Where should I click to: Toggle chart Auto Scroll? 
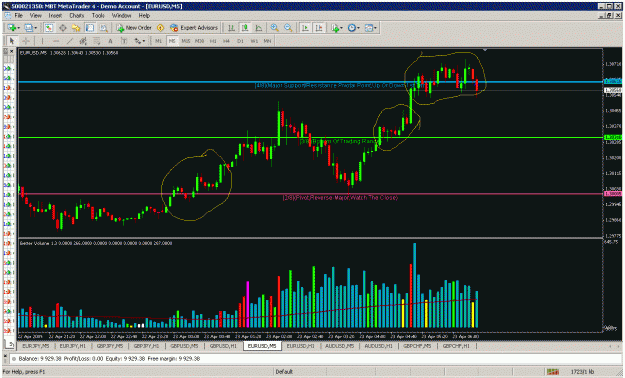click(305, 28)
